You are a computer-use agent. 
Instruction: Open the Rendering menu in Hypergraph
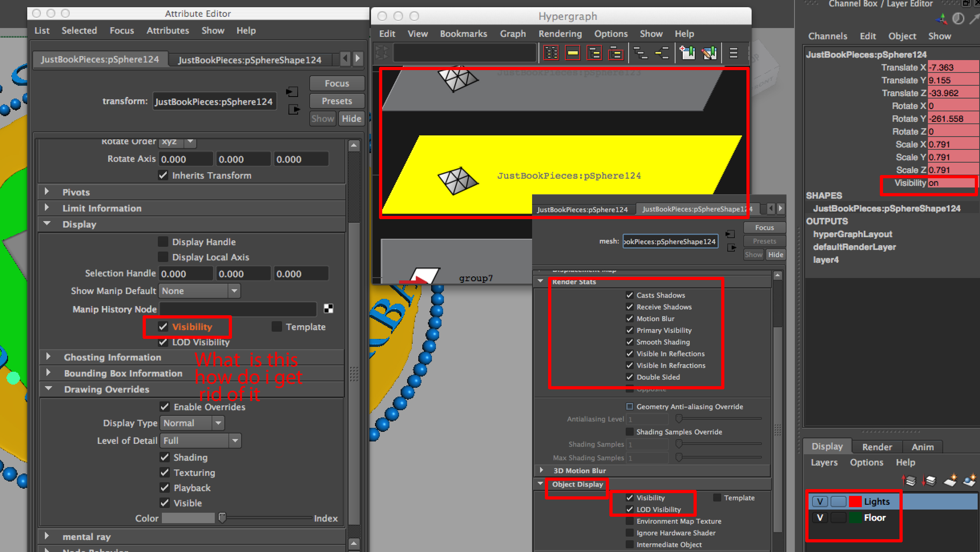point(560,34)
